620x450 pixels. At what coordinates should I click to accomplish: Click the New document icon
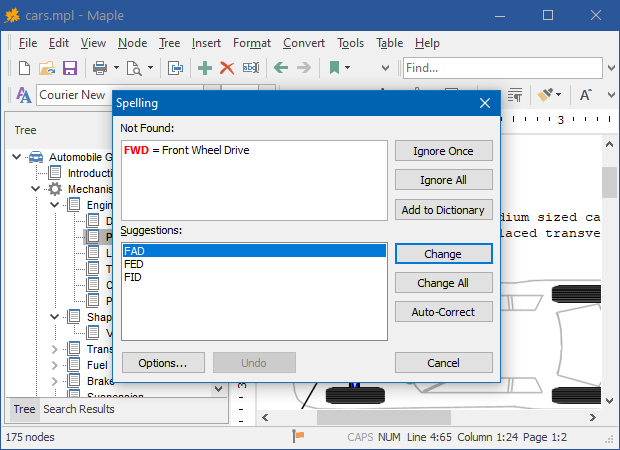coord(25,68)
